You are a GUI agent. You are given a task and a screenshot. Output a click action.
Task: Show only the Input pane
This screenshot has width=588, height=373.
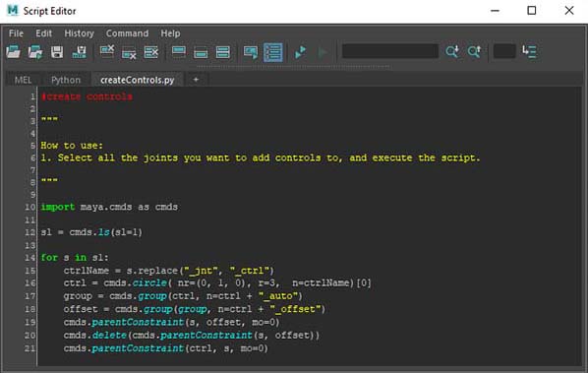[x=201, y=52]
